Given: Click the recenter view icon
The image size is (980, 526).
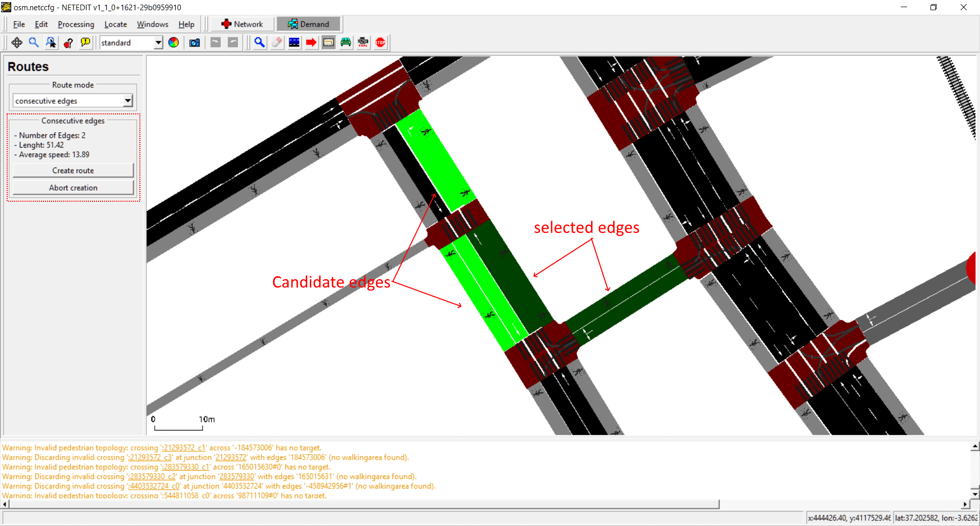Looking at the screenshot, I should tap(17, 43).
